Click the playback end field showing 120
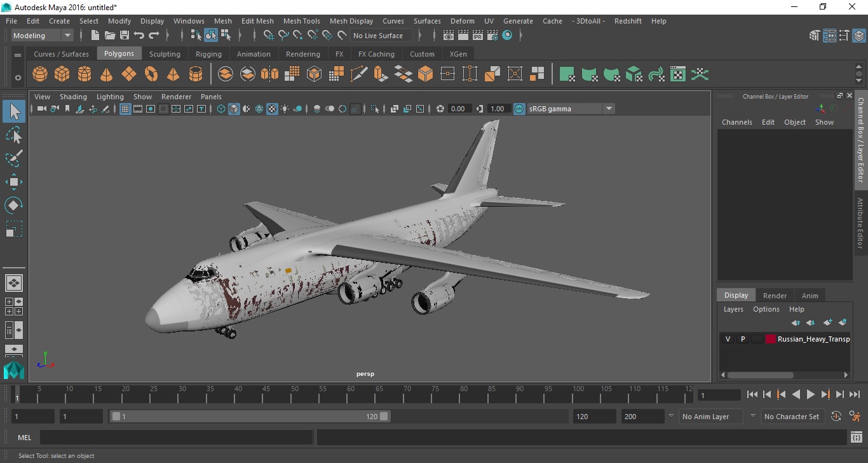This screenshot has width=868, height=463. (x=593, y=417)
